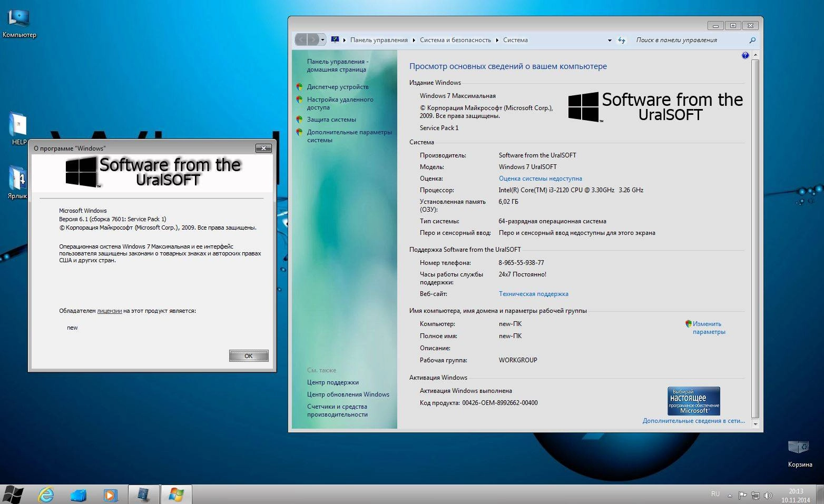824x504 pixels.
Task: Select the 6,02 ГБ memory value
Action: (508, 202)
